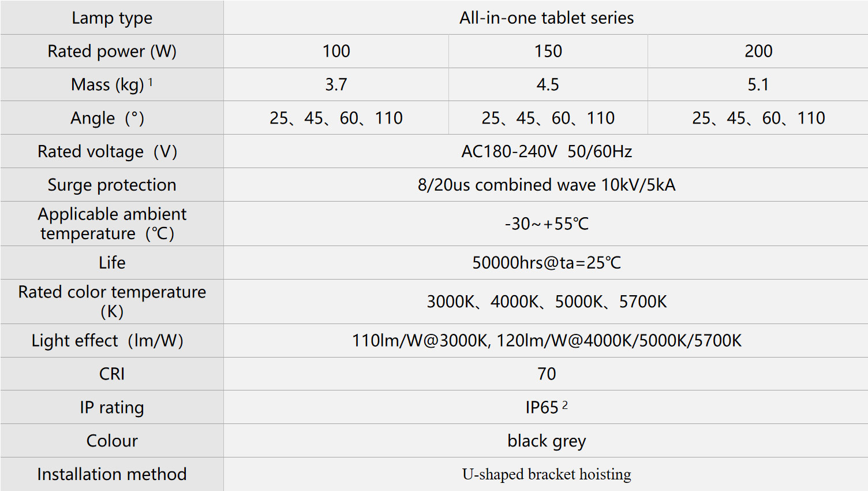Click the 100 rated power value
868x491 pixels.
click(x=336, y=51)
